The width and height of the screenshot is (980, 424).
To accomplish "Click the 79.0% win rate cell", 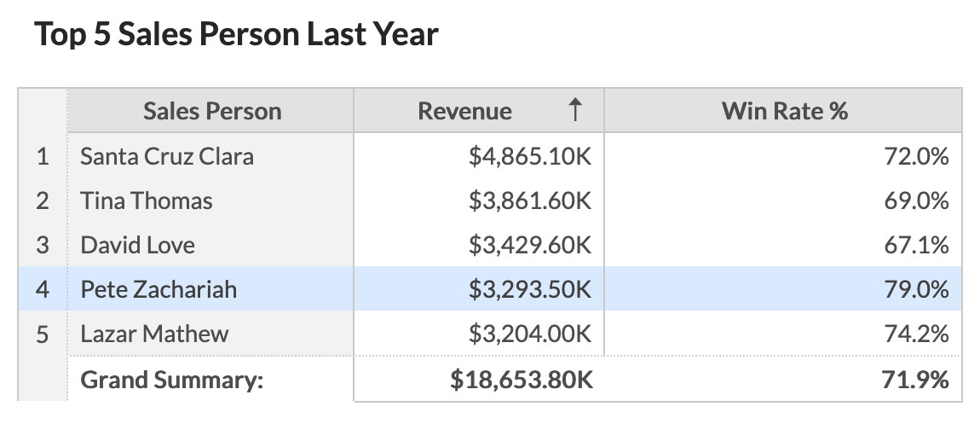I will [916, 290].
